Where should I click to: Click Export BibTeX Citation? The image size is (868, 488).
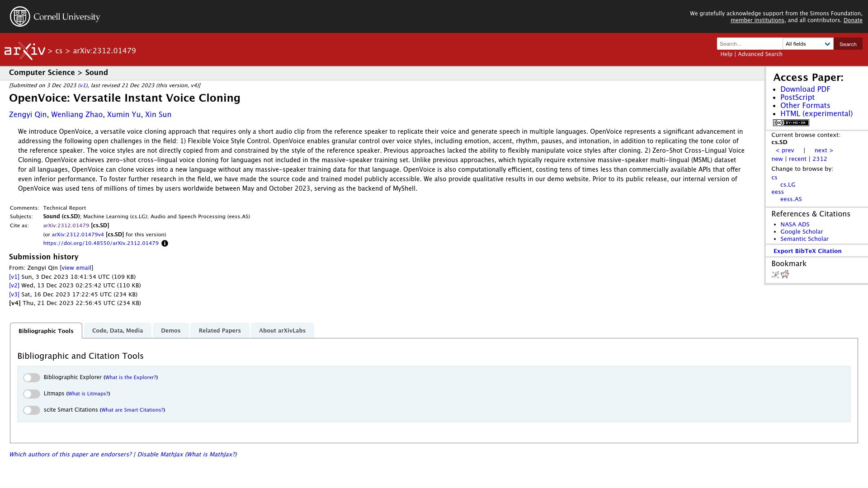[x=807, y=251]
